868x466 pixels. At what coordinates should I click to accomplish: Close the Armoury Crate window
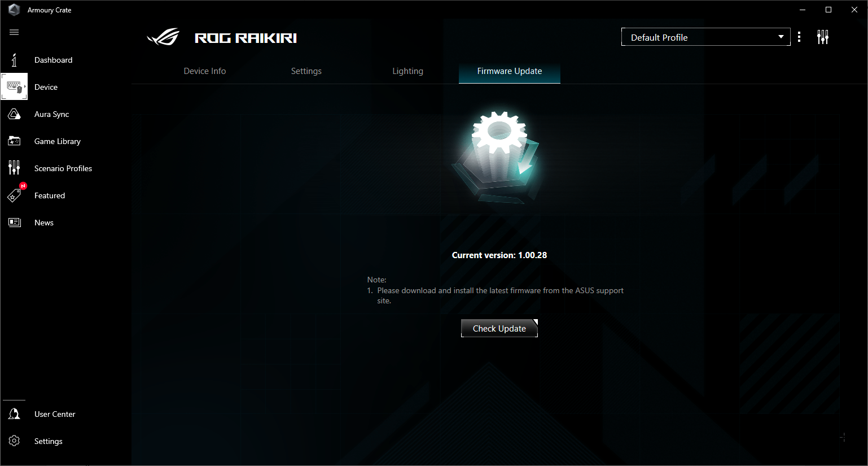[854, 10]
